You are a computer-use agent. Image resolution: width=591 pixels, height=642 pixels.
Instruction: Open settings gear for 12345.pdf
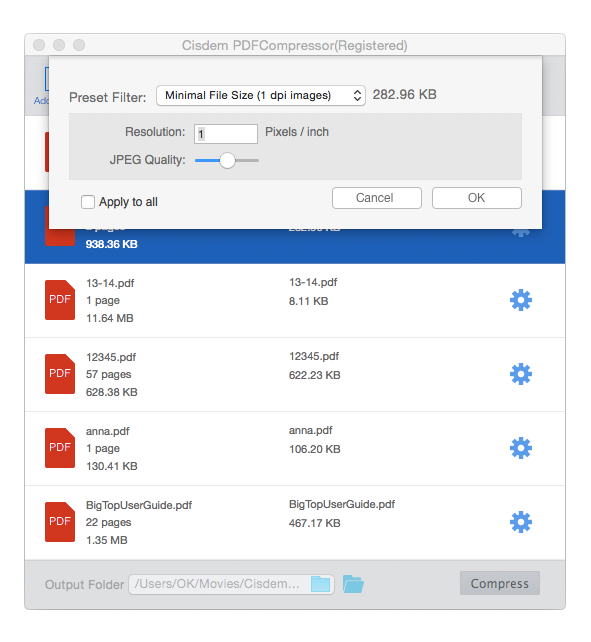point(521,374)
